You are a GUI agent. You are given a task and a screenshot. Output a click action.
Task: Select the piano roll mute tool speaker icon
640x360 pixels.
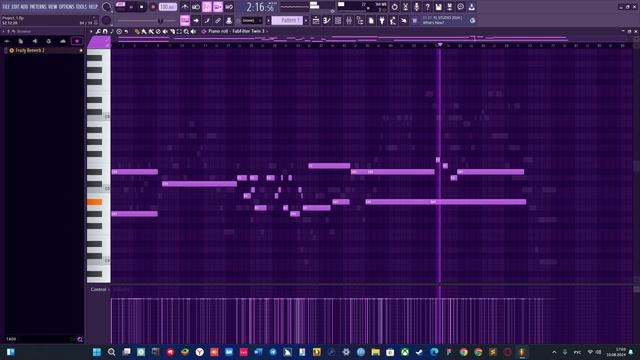(165, 31)
